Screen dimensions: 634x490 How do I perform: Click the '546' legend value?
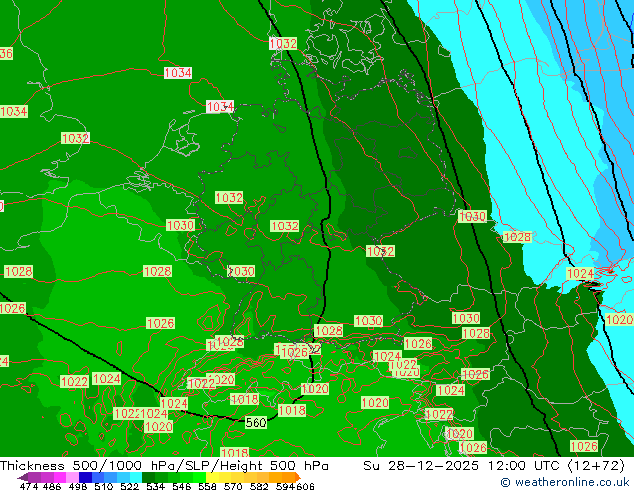pyautogui.click(x=182, y=486)
